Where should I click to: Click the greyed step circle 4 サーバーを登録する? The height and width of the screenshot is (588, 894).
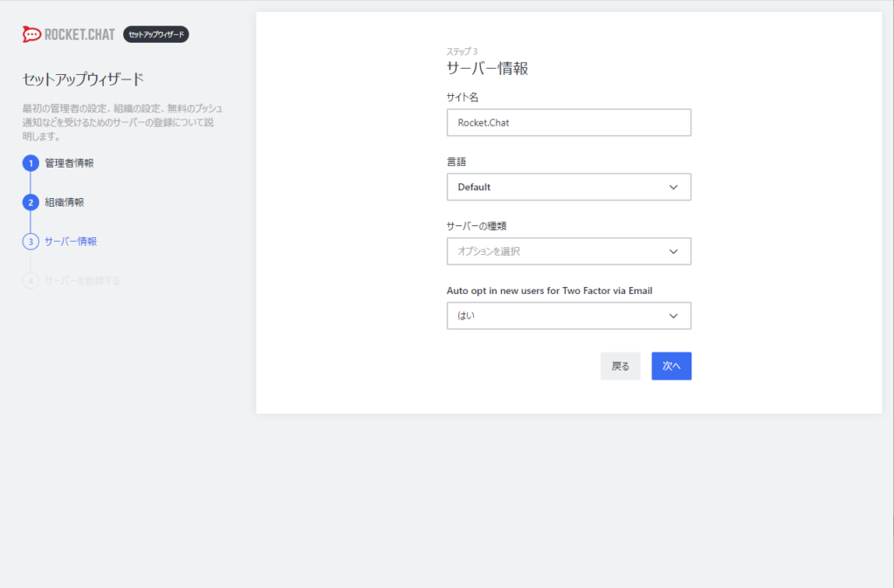[32, 282]
